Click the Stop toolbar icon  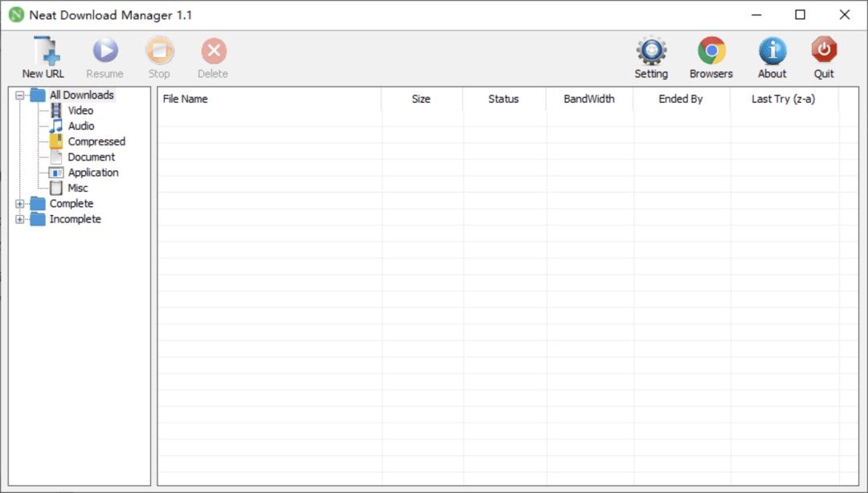(159, 51)
